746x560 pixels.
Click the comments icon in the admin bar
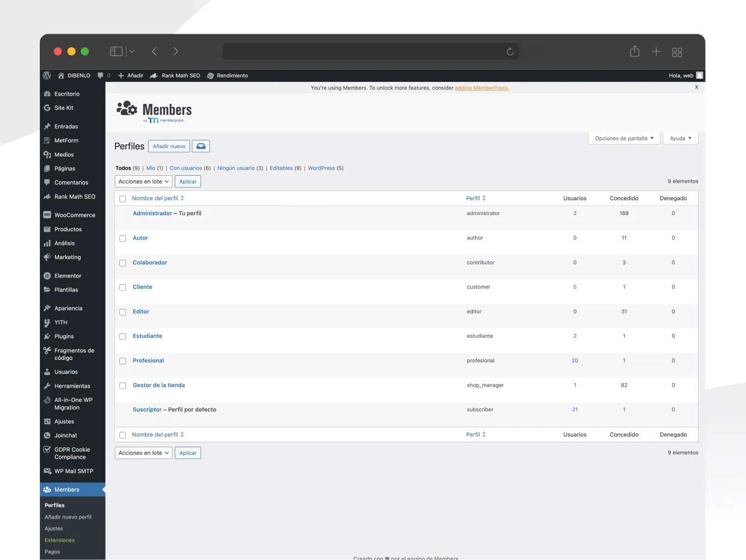pos(102,76)
